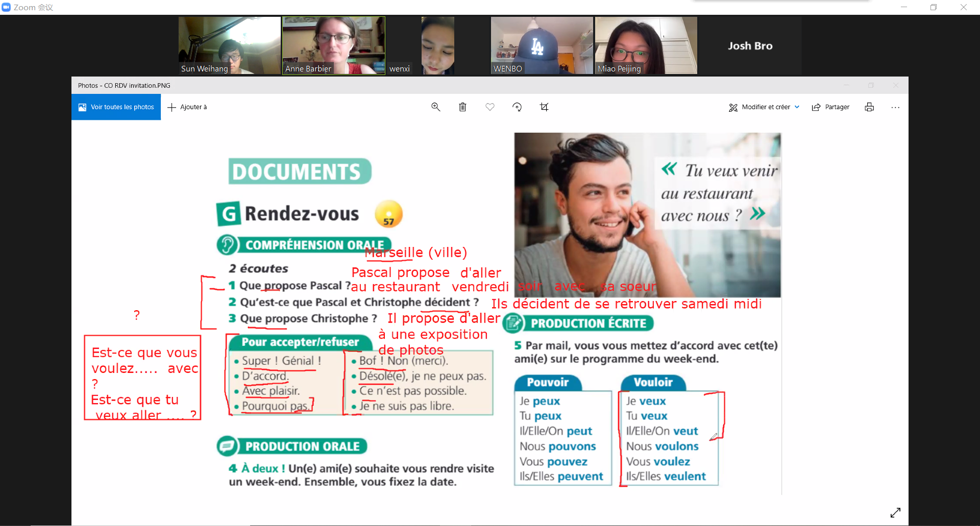Select the crop tool icon

point(544,107)
